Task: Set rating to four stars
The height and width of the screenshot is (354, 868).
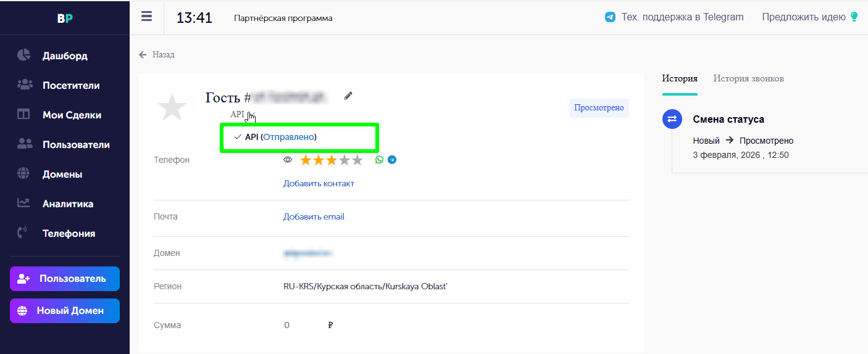Action: [344, 160]
